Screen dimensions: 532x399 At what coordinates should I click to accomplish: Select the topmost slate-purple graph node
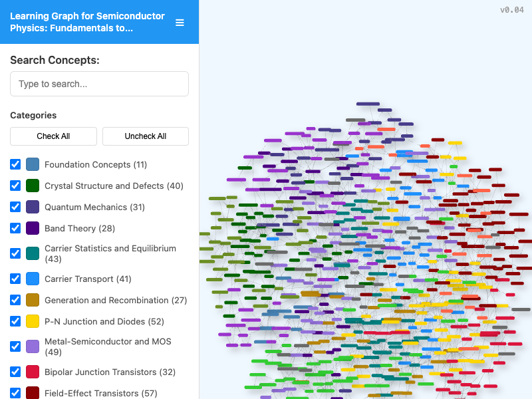(x=368, y=104)
